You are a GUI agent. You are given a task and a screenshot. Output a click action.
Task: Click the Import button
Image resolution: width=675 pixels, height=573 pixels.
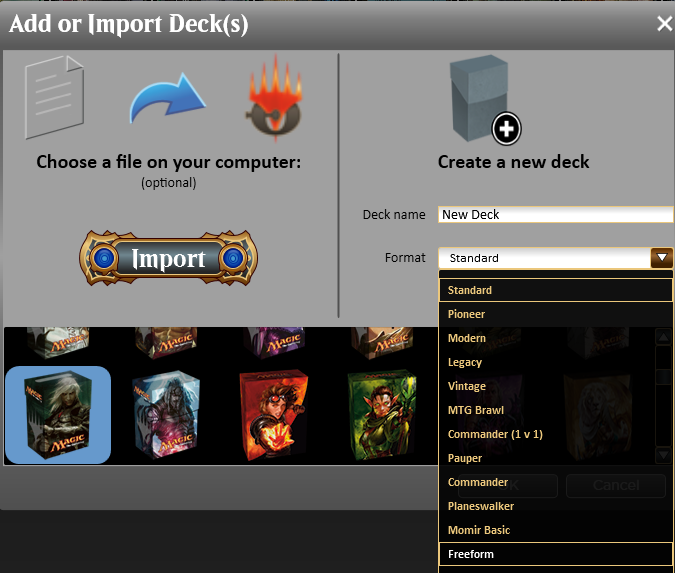pyautogui.click(x=168, y=258)
